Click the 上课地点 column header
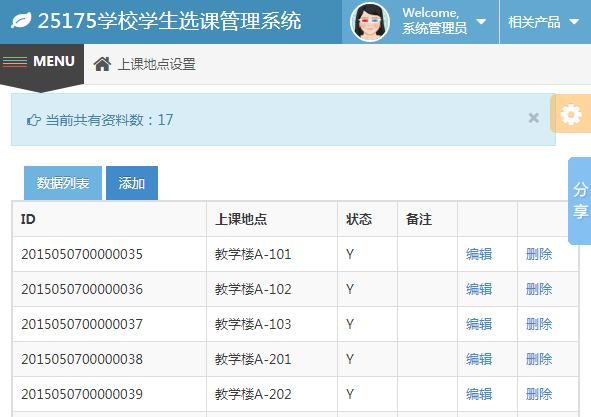The height and width of the screenshot is (417, 591). click(x=241, y=219)
